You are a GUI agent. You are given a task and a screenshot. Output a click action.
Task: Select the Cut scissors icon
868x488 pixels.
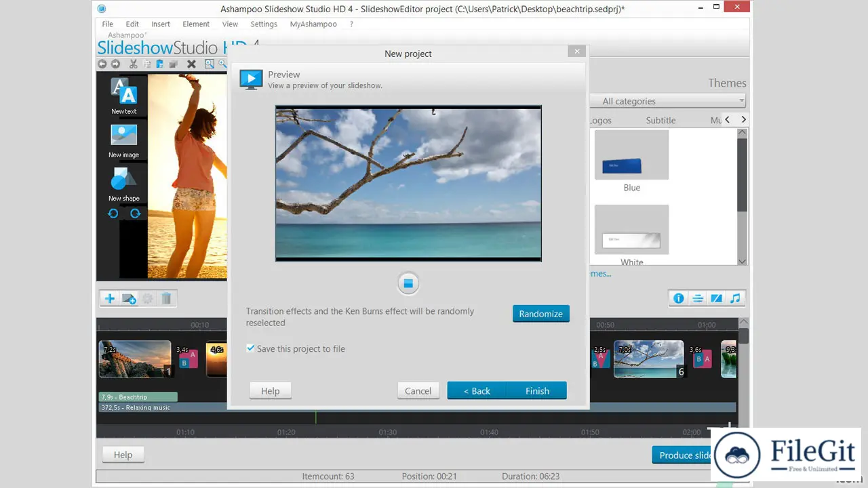(x=134, y=64)
